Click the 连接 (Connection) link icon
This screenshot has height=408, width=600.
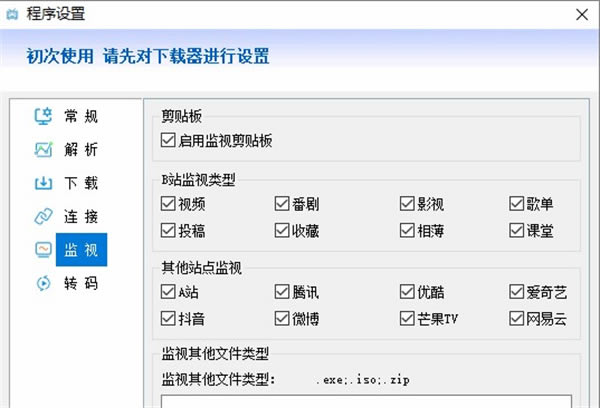point(43,216)
